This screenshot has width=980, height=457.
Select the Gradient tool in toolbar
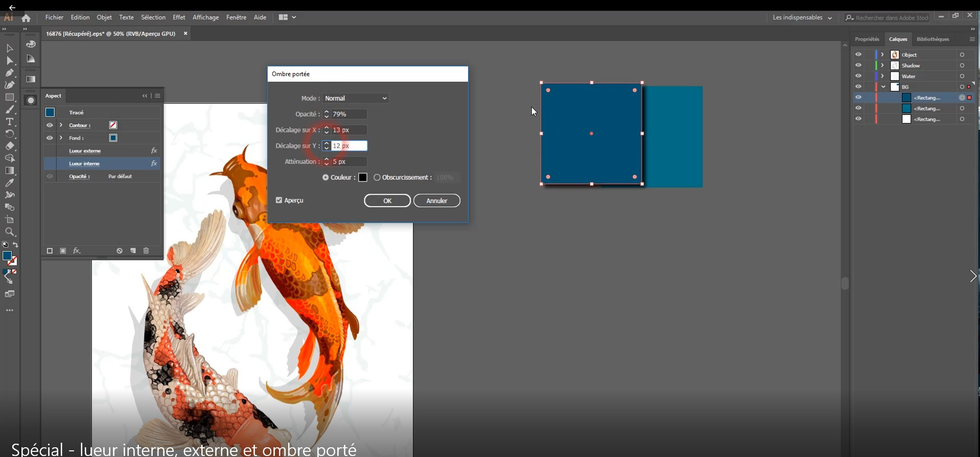[x=10, y=171]
